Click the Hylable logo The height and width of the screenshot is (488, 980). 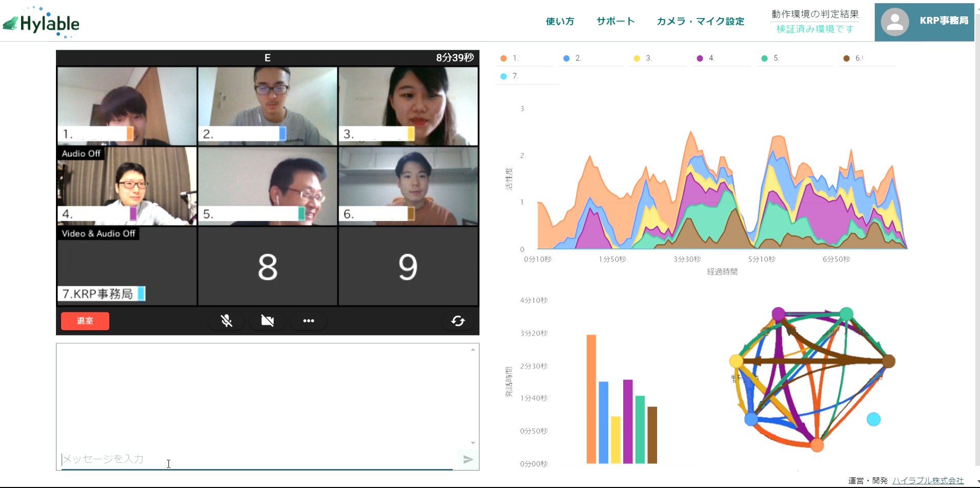[42, 23]
